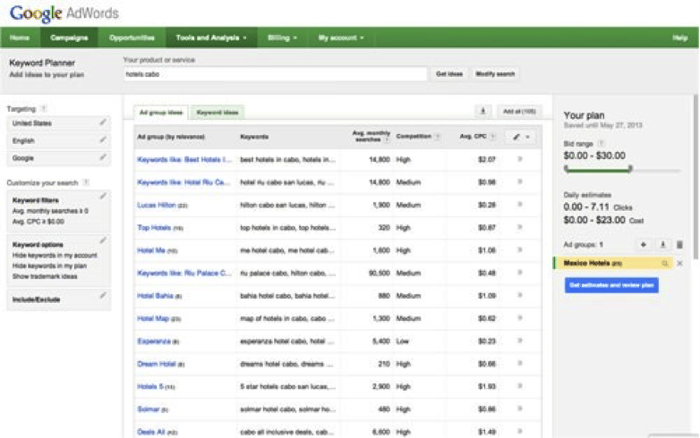This screenshot has width=700, height=438.
Task: Click the Add all (105) button
Action: 519,111
